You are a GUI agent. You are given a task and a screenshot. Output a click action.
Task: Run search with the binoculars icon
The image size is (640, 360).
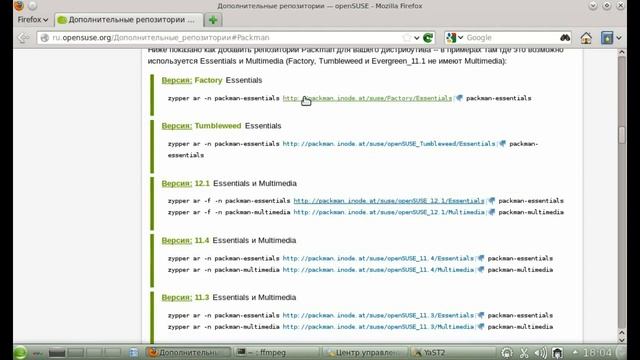565,38
